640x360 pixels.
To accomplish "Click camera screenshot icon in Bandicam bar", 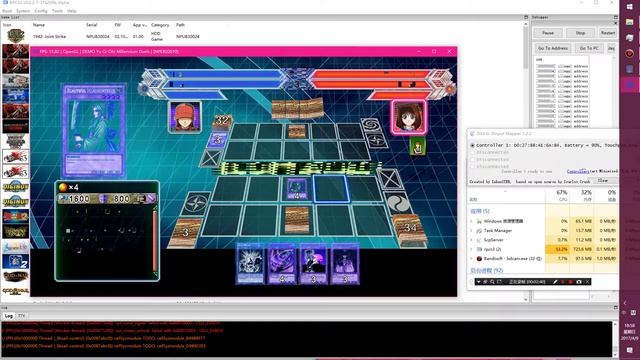I will click(x=579, y=282).
